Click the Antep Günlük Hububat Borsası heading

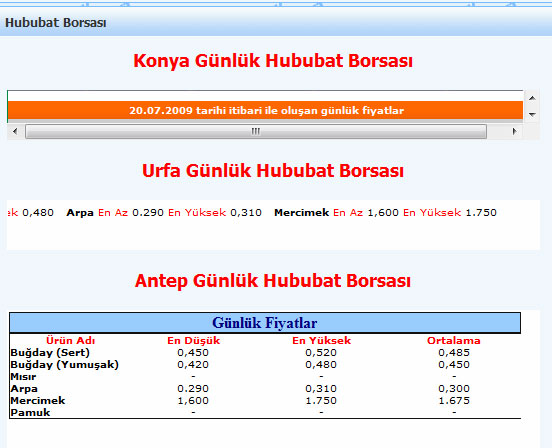tap(273, 281)
